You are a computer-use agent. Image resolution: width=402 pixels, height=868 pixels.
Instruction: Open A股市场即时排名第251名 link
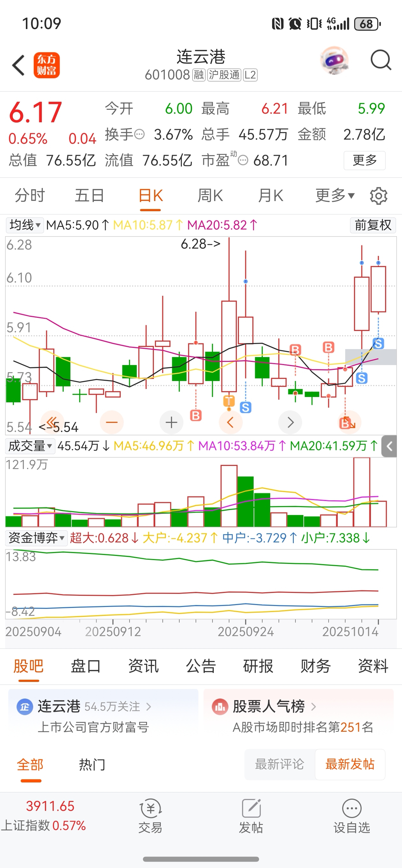(303, 727)
